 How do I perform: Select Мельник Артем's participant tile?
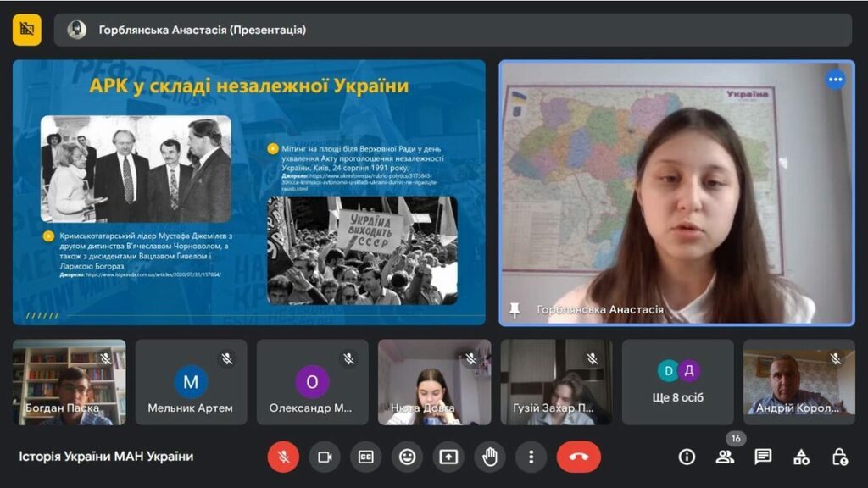191,382
